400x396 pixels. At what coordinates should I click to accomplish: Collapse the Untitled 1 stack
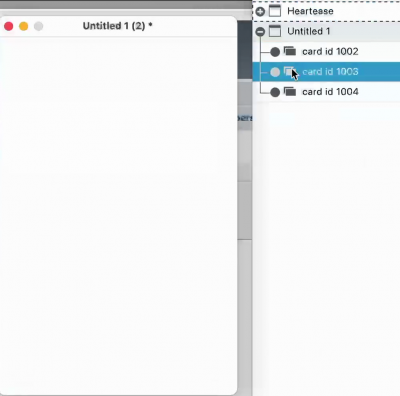click(x=260, y=32)
